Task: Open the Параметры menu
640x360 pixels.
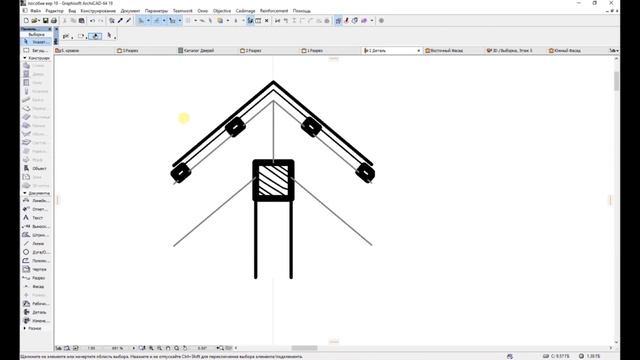Action: click(x=156, y=11)
